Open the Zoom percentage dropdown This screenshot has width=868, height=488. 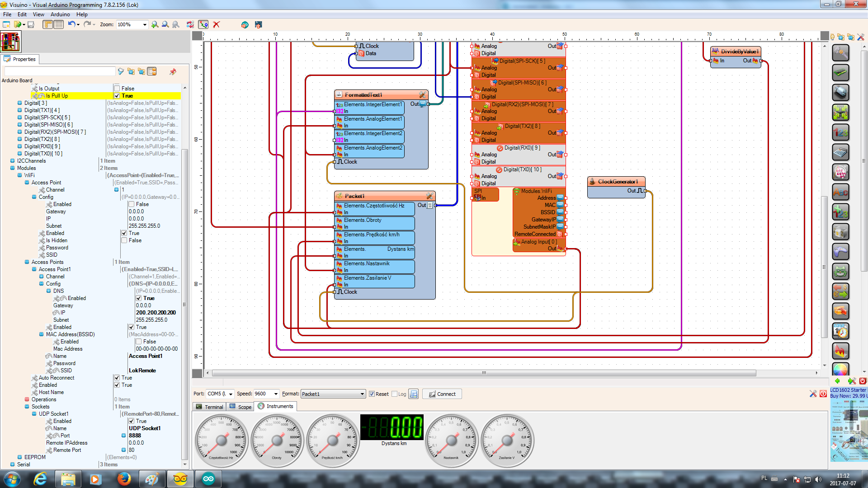pos(145,24)
